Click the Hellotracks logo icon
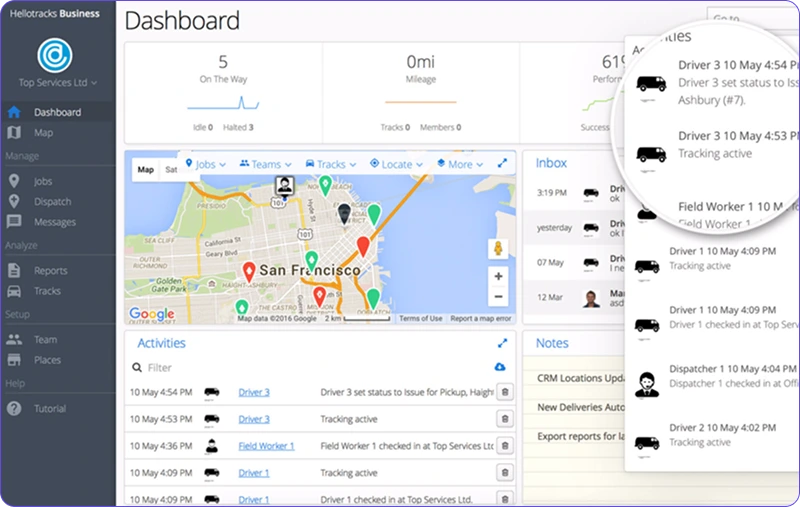800x507 pixels. pyautogui.click(x=55, y=55)
